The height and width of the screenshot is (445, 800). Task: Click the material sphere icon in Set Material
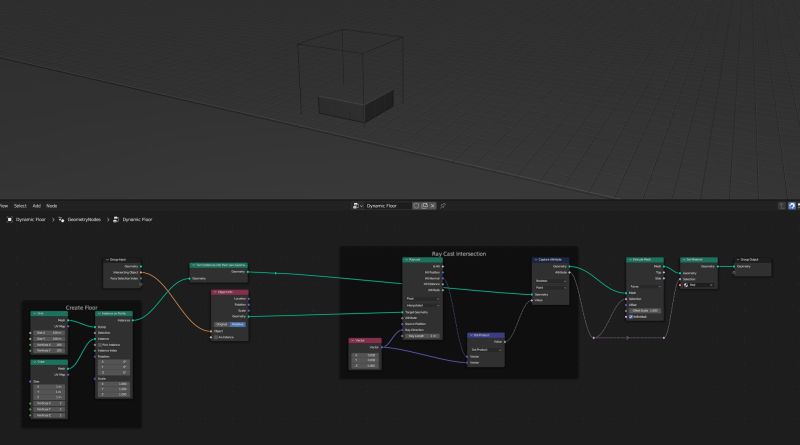point(686,285)
